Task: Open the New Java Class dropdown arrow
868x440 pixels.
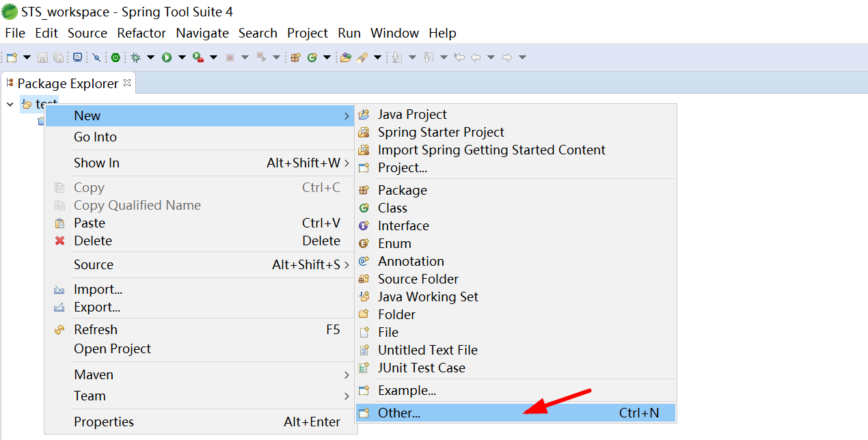Action: 327,57
